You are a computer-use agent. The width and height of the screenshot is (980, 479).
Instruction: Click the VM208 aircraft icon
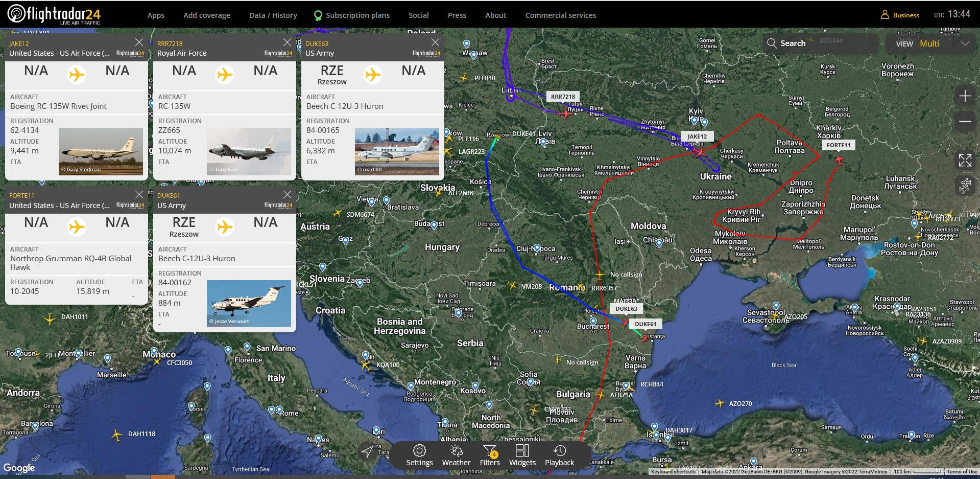[512, 285]
